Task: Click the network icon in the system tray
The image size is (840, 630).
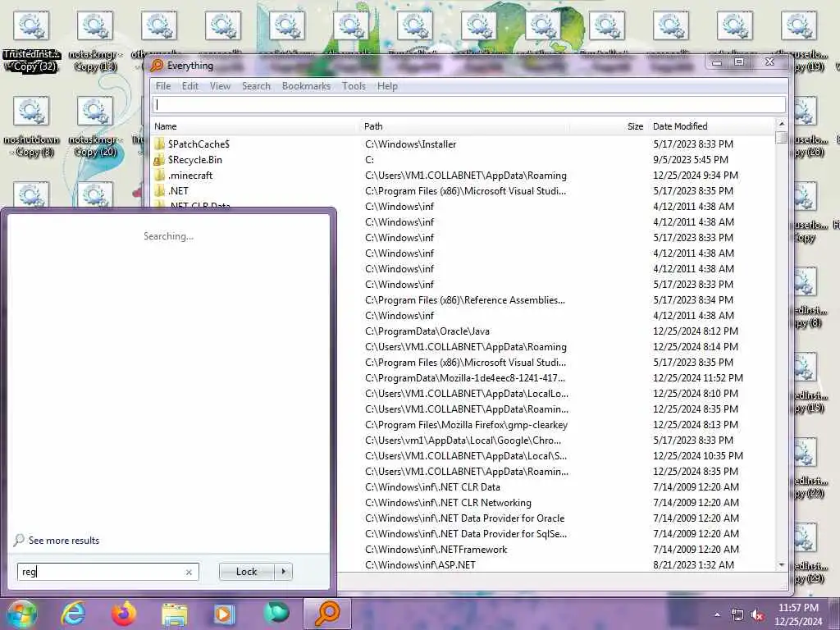Action: (737, 615)
